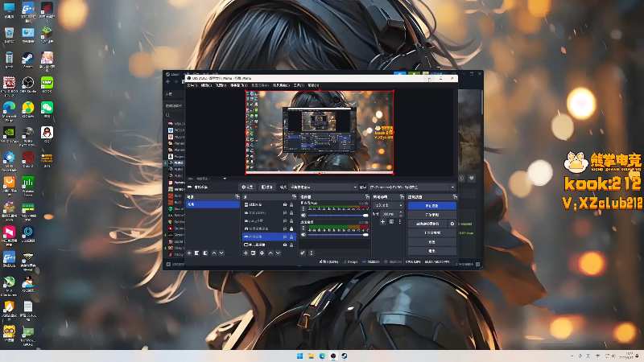This screenshot has height=362, width=644.
Task: Toggle visibility of the highlighted source row
Action: [x=285, y=237]
